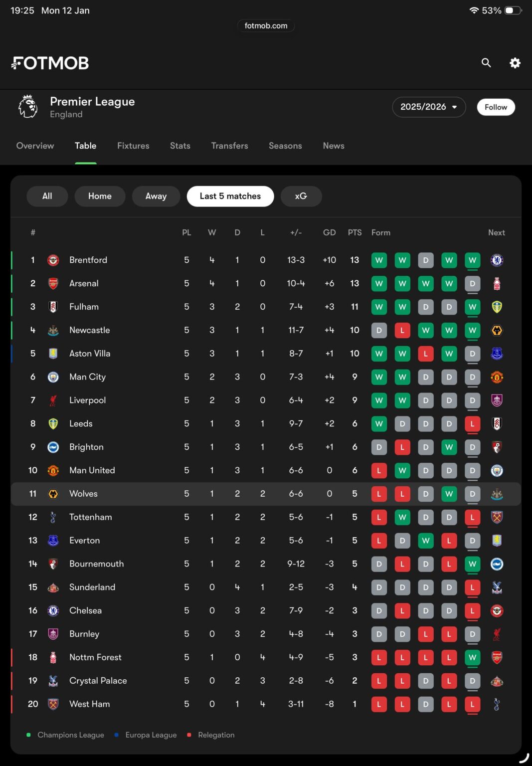The image size is (532, 766).
Task: Open the settings gear
Action: tap(515, 63)
